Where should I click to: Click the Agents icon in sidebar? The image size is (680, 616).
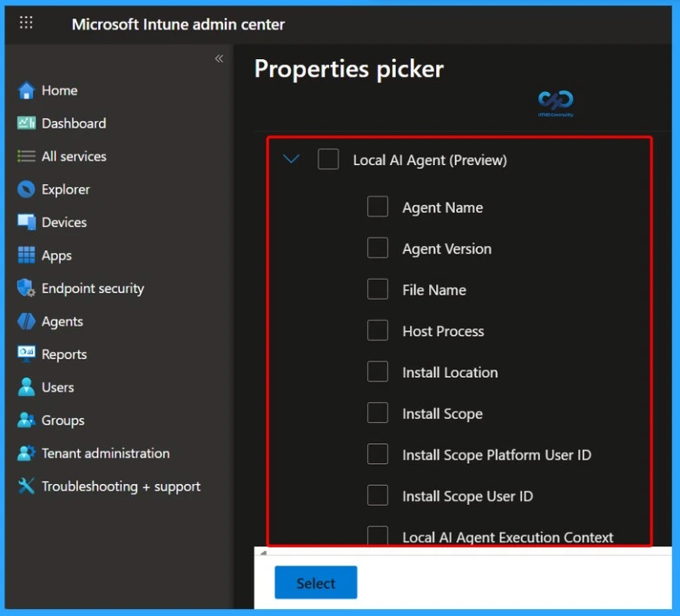(26, 321)
